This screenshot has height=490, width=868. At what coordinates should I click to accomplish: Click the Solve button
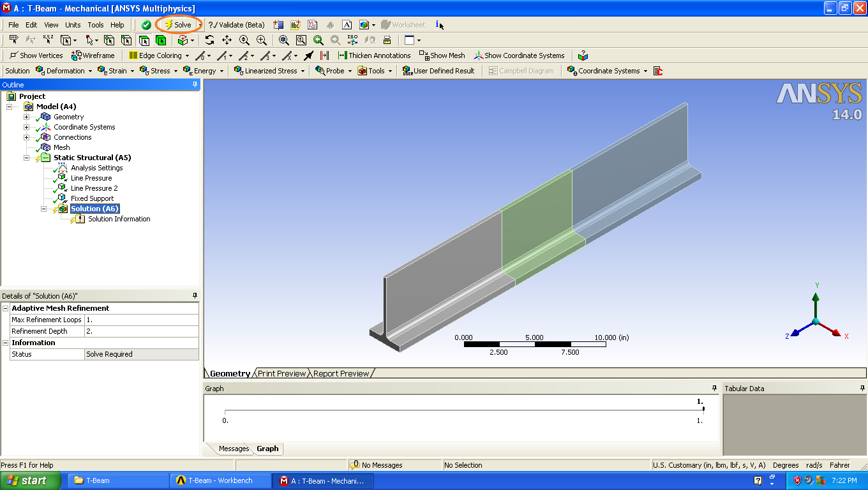point(178,25)
